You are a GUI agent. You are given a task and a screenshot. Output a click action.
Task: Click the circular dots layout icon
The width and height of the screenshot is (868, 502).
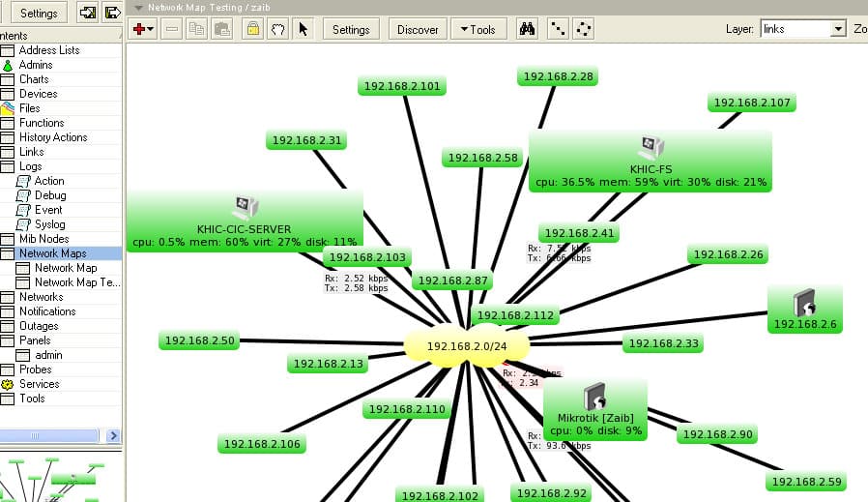584,29
